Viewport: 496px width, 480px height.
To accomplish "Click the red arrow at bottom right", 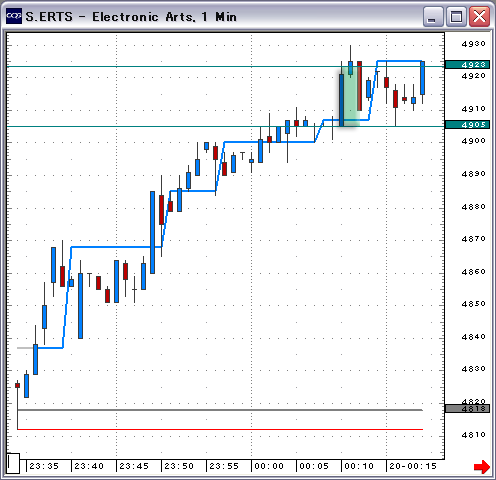I will click(482, 466).
